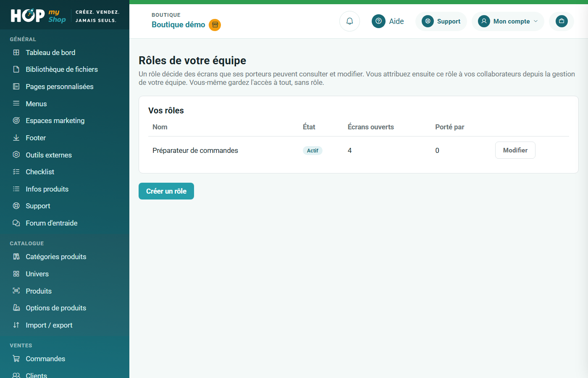Click the Écrans ouverts column header
This screenshot has height=378, width=588.
[x=371, y=127]
